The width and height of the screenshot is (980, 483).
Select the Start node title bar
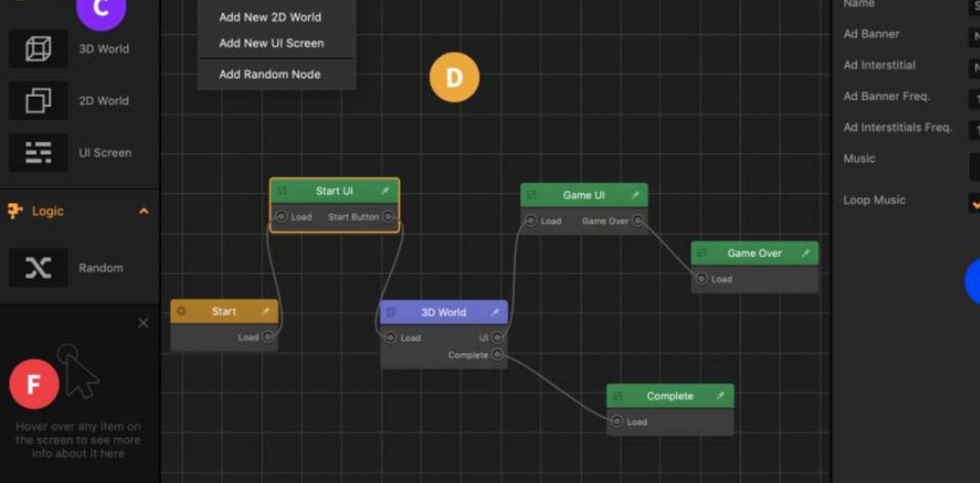[x=224, y=312]
